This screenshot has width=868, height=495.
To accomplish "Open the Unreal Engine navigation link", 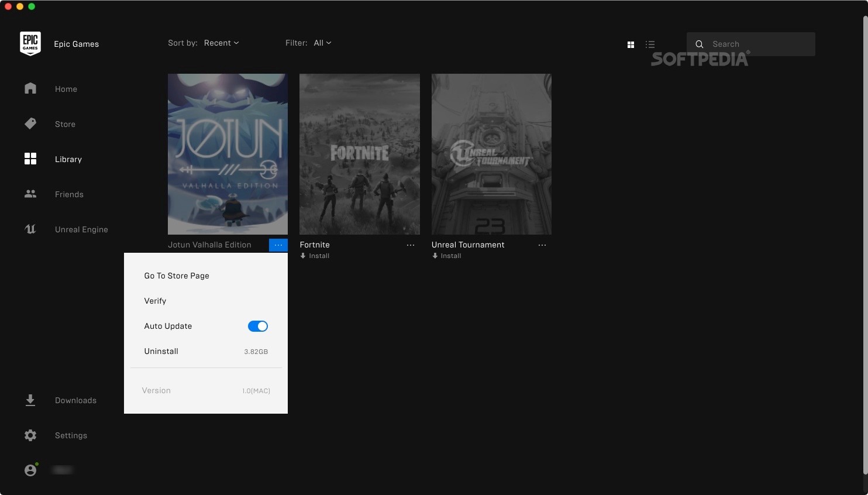I will click(81, 229).
